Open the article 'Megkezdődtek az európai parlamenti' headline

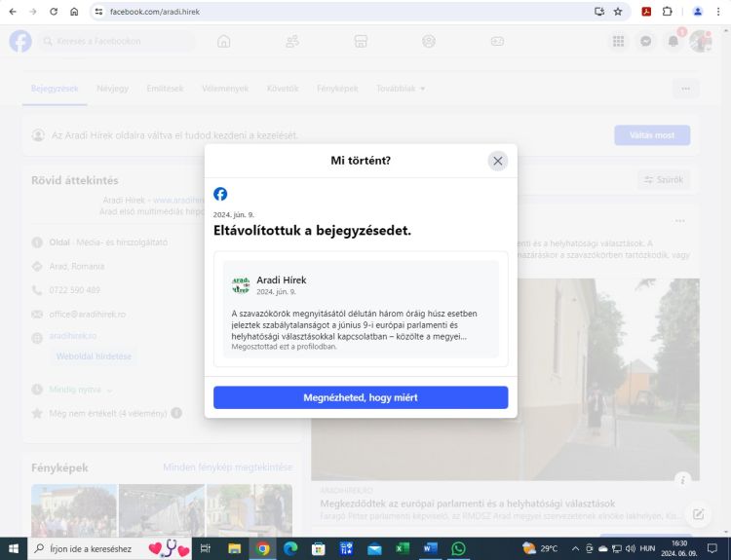coord(467,504)
